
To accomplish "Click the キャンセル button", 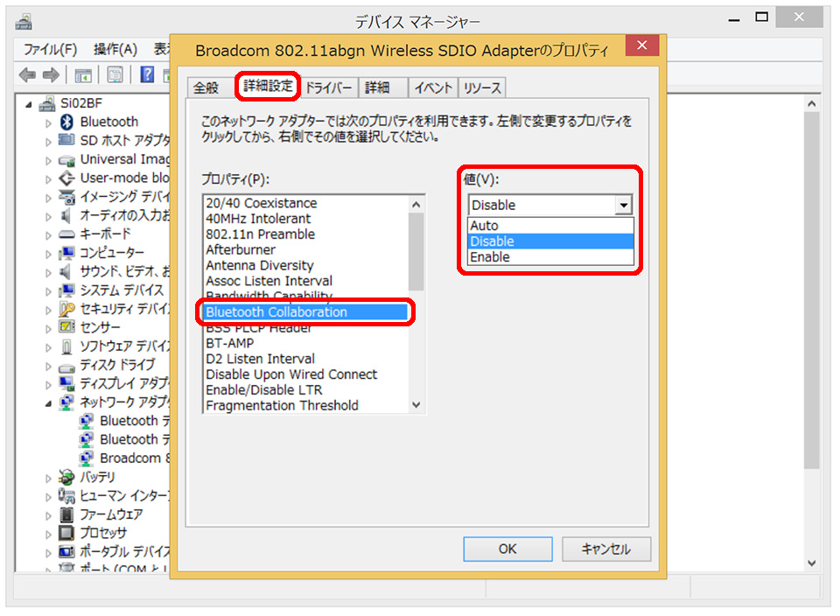I will tap(606, 549).
